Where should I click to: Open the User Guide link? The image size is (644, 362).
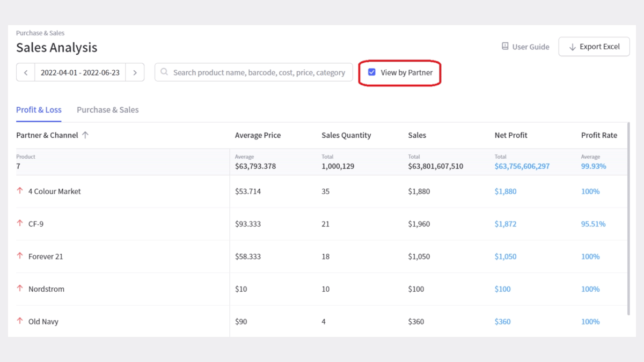530,47
